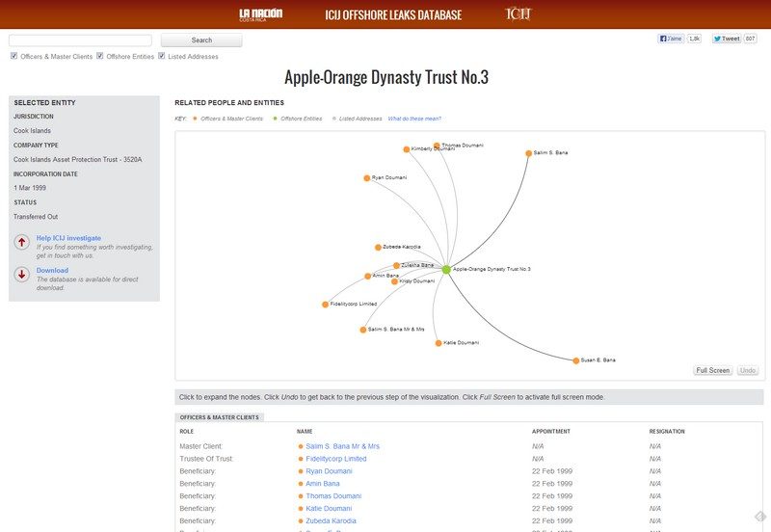Click the 'Transferred Out' status value

coord(36,216)
